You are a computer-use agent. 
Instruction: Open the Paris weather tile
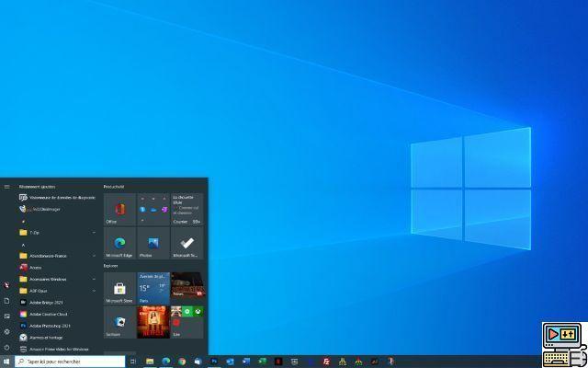[x=153, y=288]
